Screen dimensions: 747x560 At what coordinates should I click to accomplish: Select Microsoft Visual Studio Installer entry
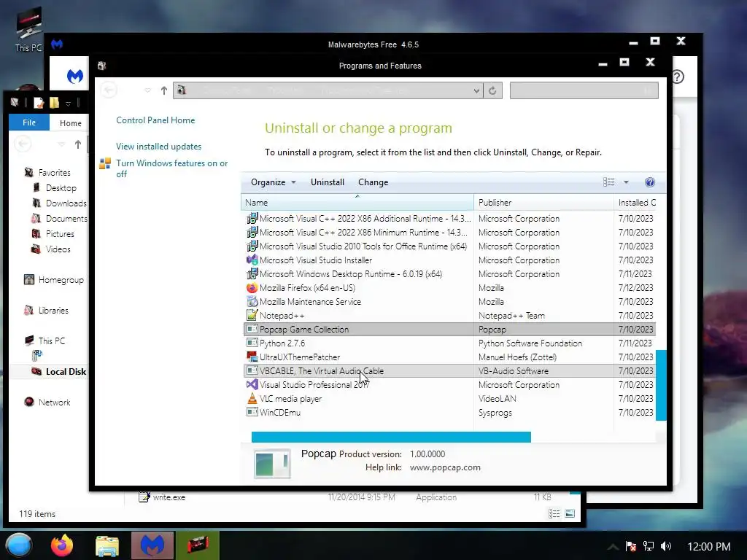[x=449, y=260]
